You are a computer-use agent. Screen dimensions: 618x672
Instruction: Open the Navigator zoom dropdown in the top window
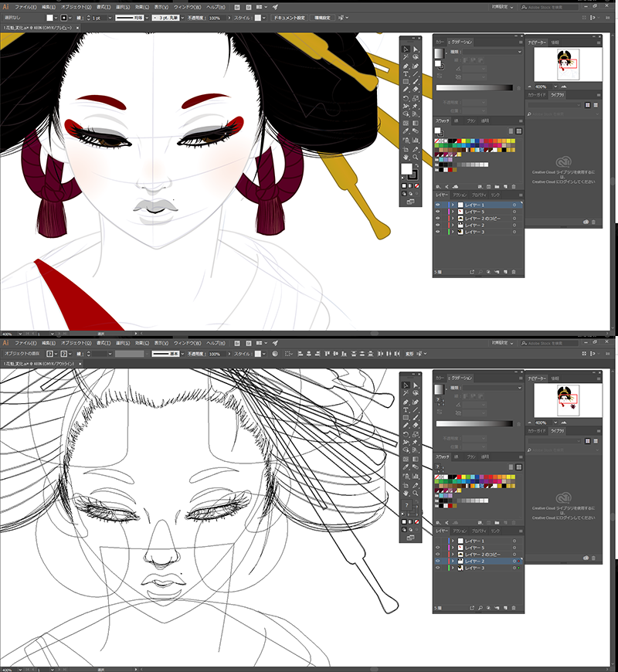click(555, 87)
